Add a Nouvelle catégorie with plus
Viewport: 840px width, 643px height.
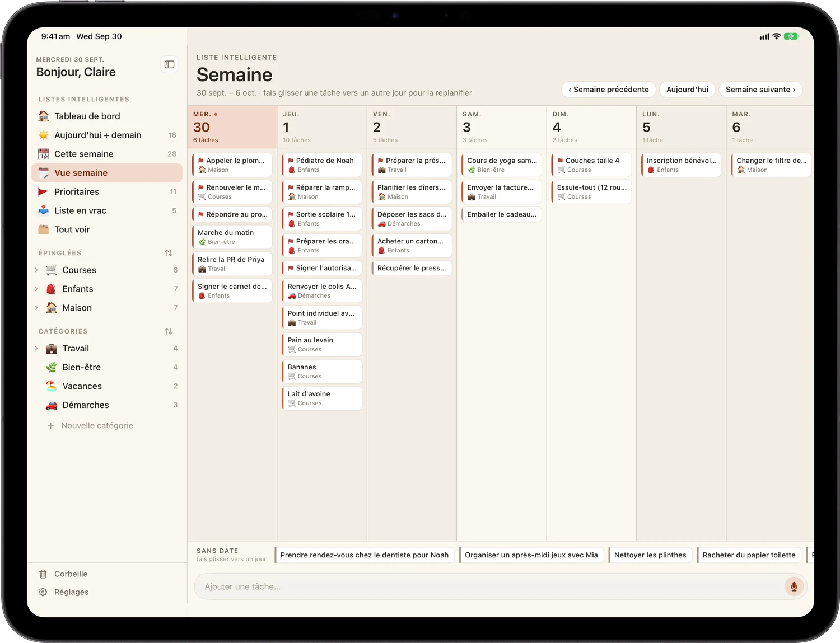coord(91,426)
